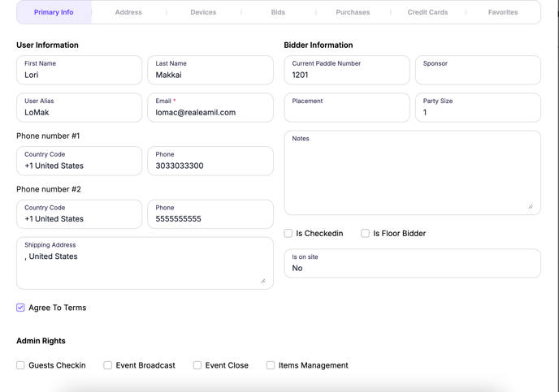The image size is (559, 392).
Task: Click the Shipping Address text box
Action: point(144,266)
